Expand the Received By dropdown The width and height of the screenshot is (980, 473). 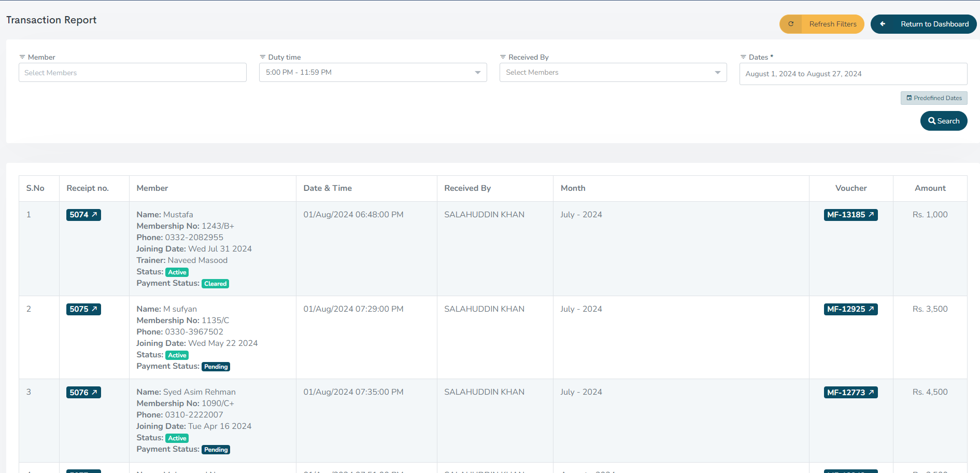(717, 73)
